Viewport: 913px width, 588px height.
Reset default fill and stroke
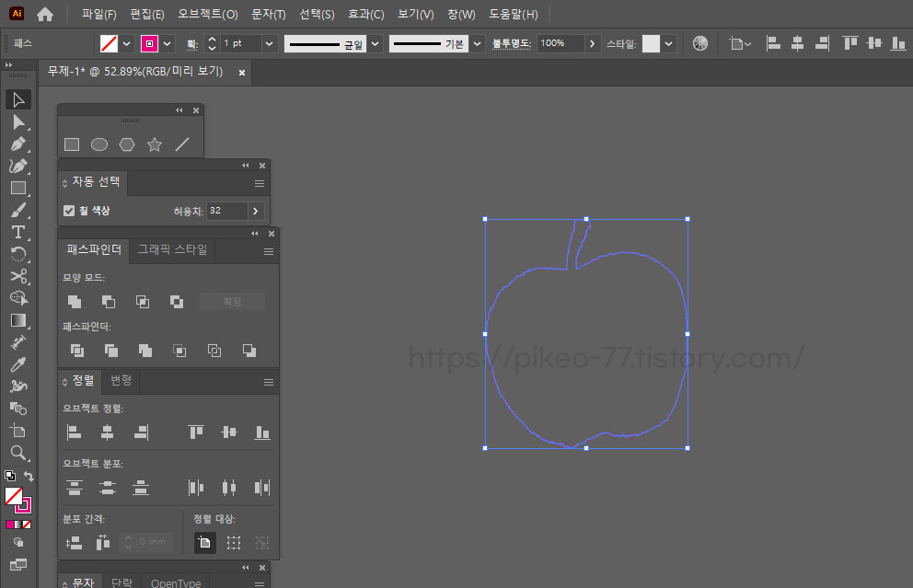click(x=10, y=476)
